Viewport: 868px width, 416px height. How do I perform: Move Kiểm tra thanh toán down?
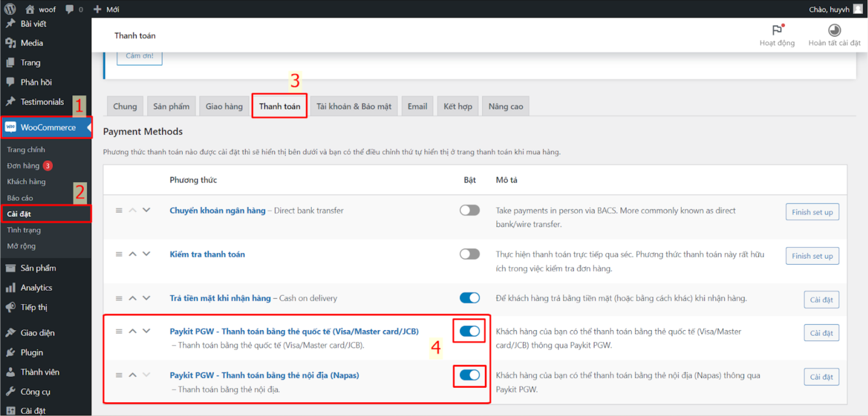coord(146,254)
